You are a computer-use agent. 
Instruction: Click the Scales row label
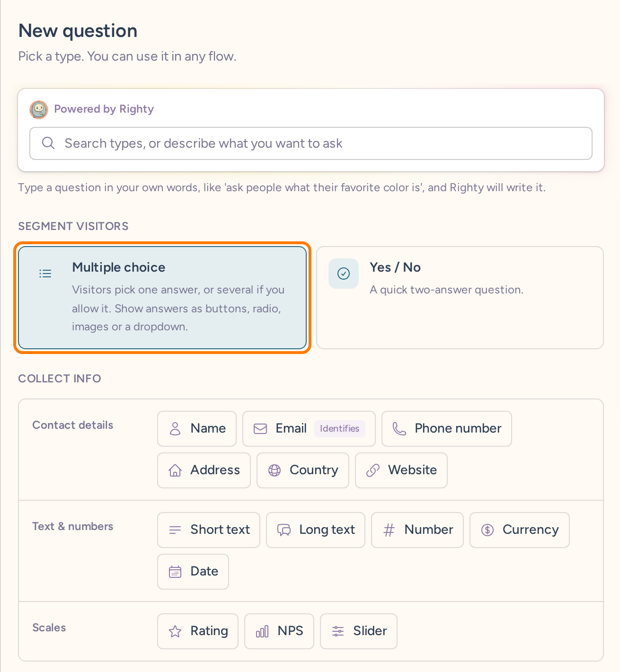[49, 628]
